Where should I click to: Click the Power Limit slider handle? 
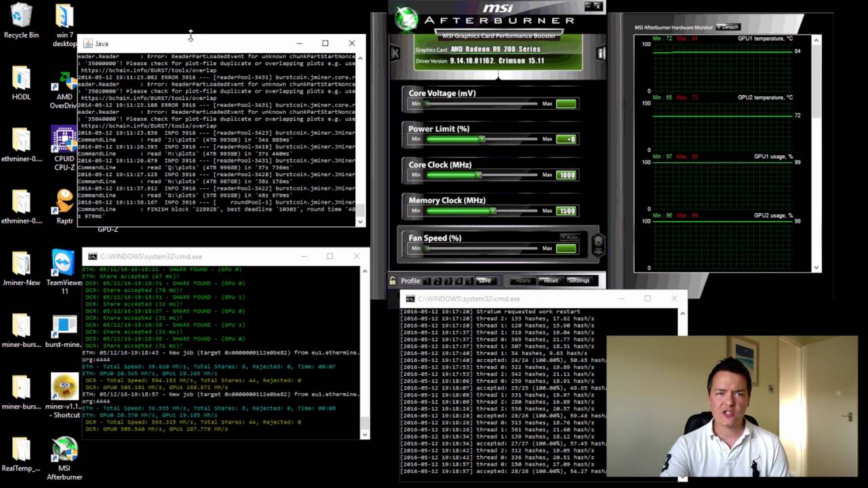pyautogui.click(x=482, y=139)
